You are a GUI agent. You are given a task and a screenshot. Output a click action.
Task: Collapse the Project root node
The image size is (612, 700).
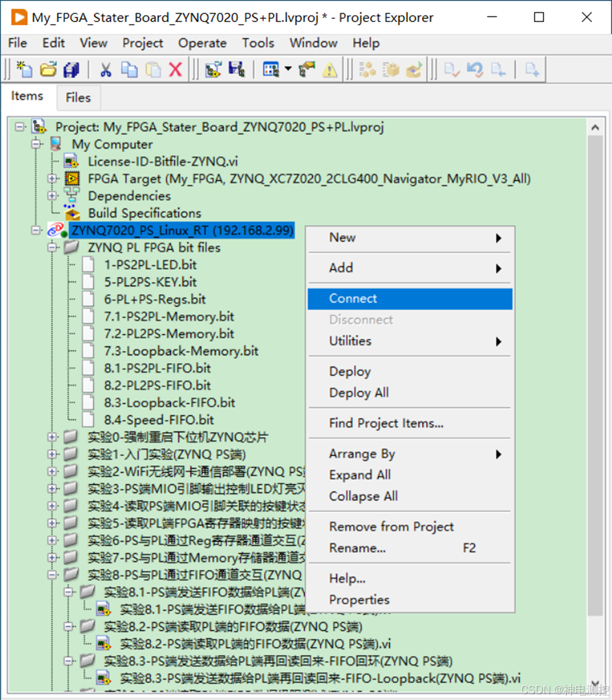19,127
